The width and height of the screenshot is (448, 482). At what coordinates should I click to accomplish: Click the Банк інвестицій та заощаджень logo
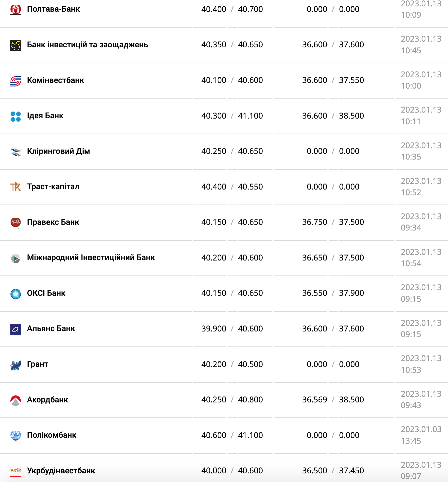pos(16,45)
